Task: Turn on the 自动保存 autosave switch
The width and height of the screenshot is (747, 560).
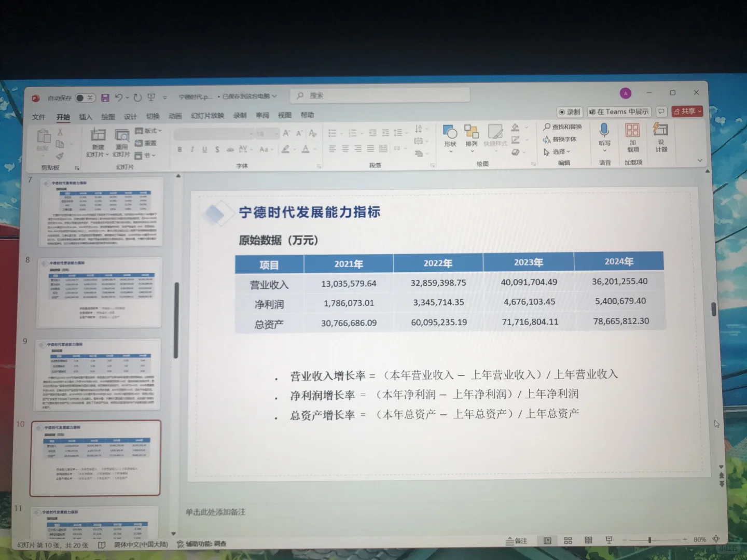Action: [x=85, y=98]
